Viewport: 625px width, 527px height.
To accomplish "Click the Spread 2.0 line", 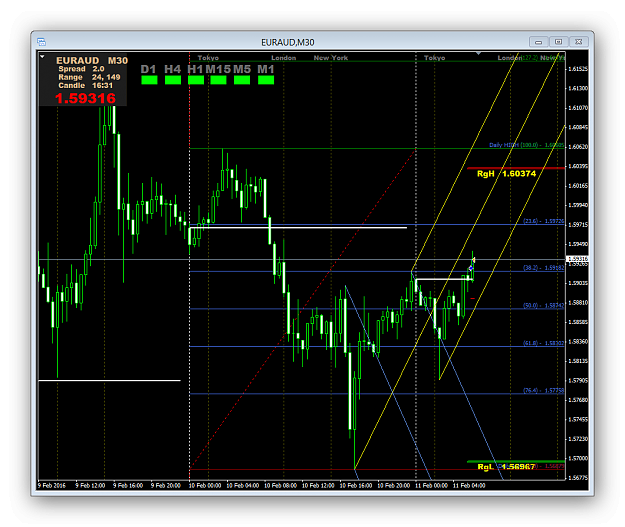I will coord(81,69).
